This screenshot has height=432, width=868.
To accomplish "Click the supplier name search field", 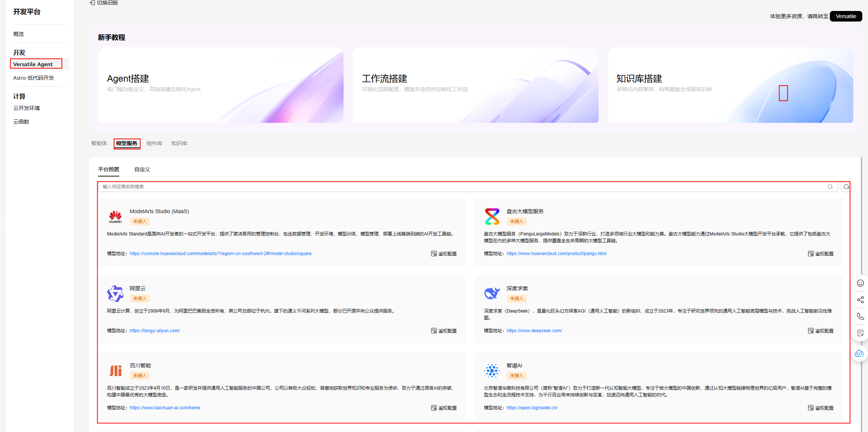I will coord(454,187).
